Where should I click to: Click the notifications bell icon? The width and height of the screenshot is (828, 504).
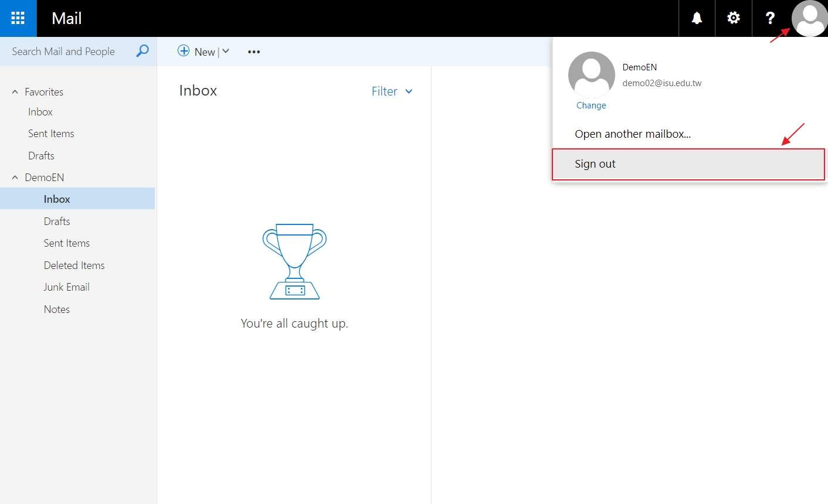(697, 18)
